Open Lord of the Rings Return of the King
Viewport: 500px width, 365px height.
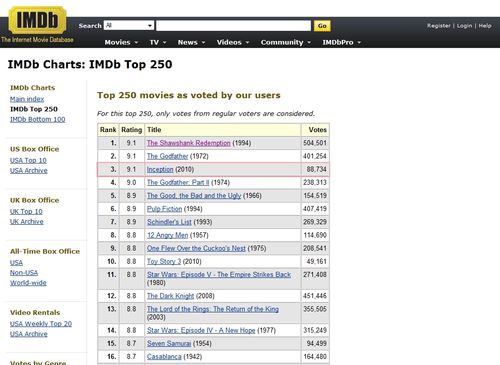tap(213, 309)
